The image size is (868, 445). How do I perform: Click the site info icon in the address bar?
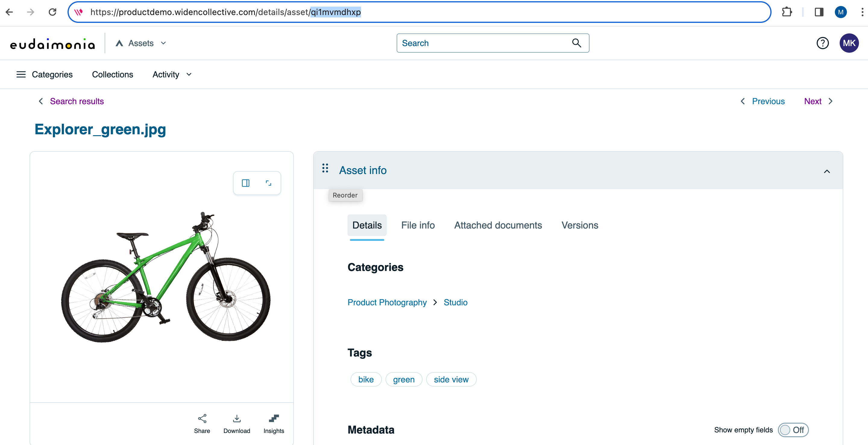78,12
